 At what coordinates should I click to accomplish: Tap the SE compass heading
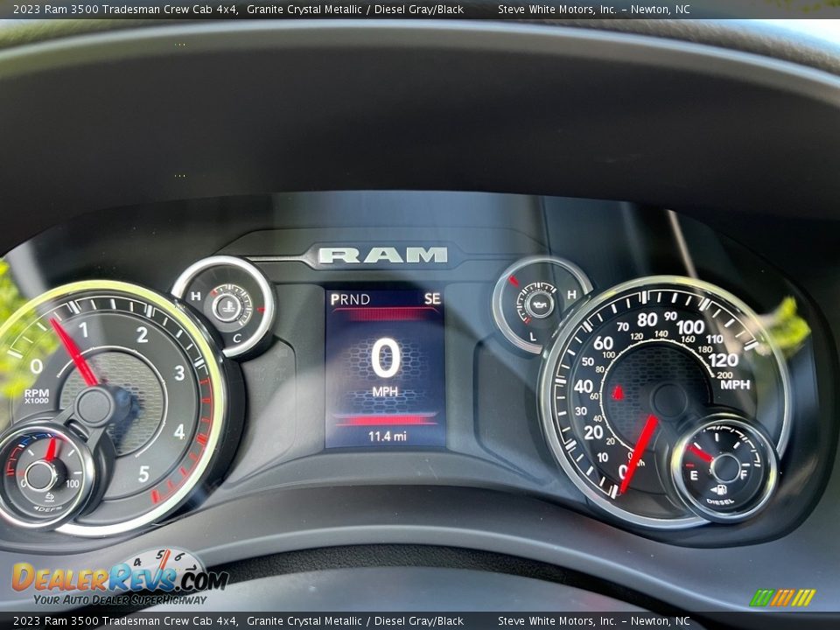point(432,298)
